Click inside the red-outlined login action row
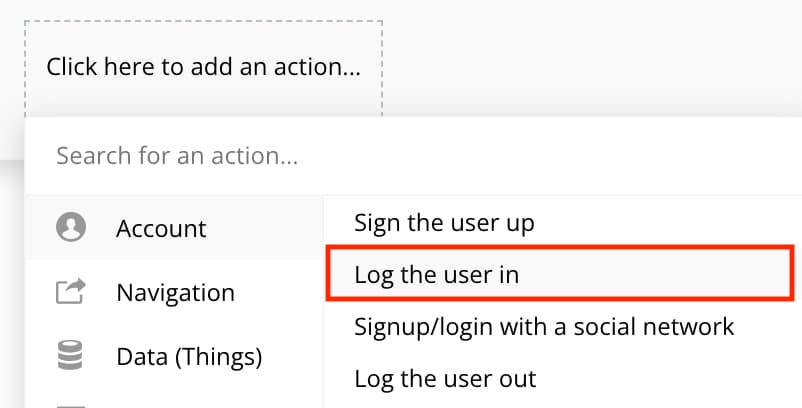The height and width of the screenshot is (408, 802). pyautogui.click(x=560, y=274)
